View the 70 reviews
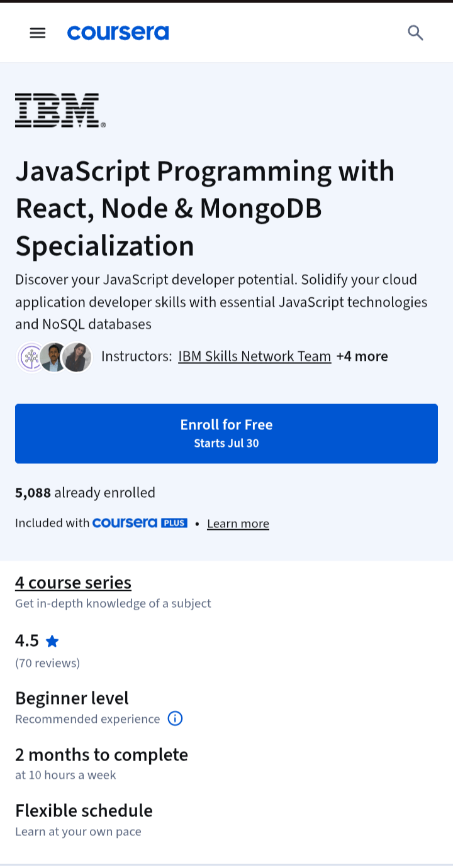Image resolution: width=453 pixels, height=868 pixels. pyautogui.click(x=48, y=663)
